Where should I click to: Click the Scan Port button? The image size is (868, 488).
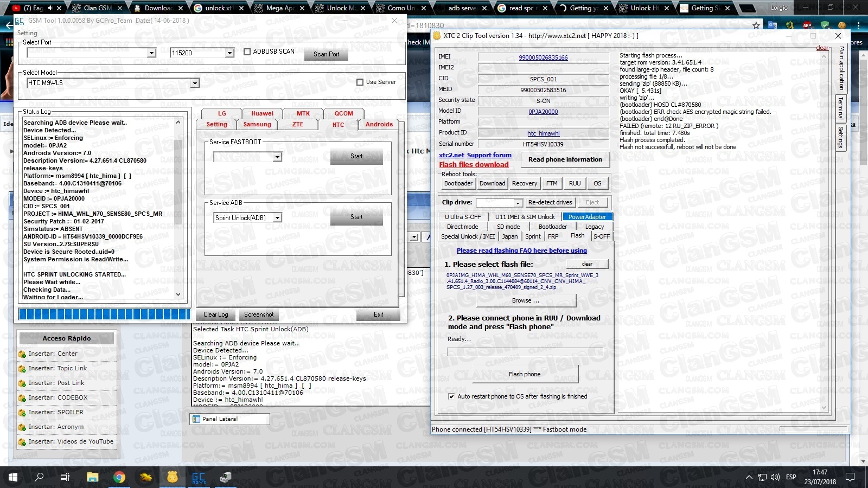326,54
